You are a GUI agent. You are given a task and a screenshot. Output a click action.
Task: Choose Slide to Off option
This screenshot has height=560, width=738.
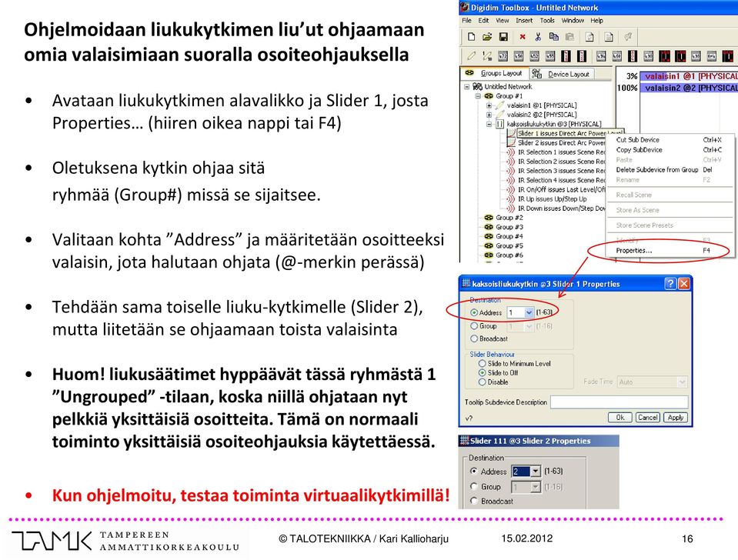pyautogui.click(x=482, y=373)
